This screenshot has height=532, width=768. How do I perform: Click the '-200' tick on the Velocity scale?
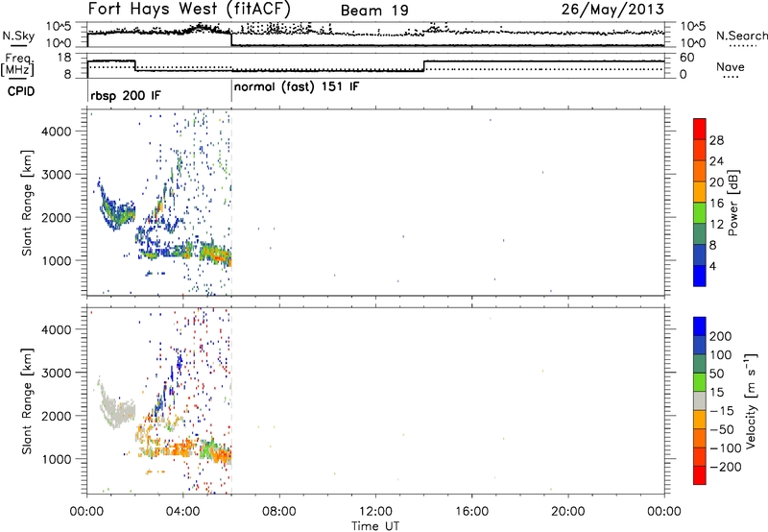(725, 467)
